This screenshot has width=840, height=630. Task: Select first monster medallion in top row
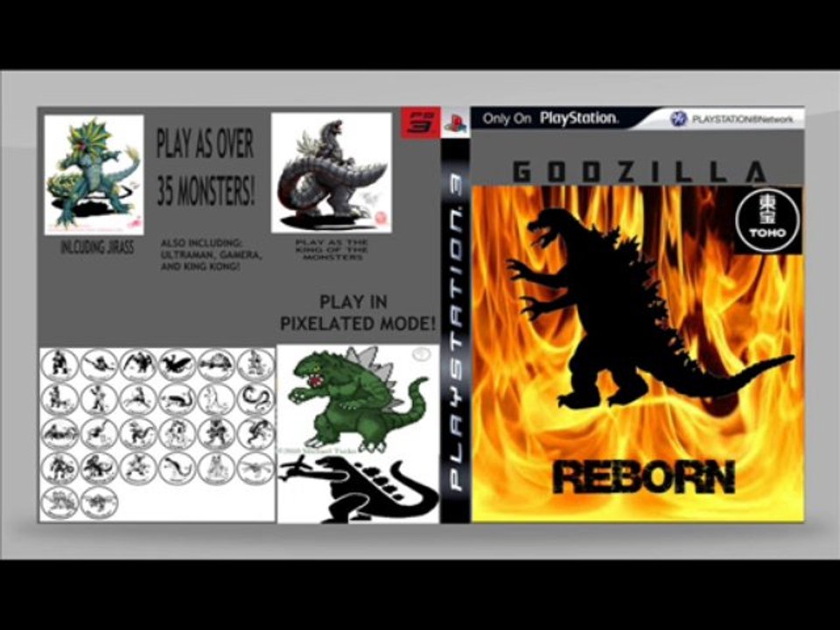(x=59, y=364)
